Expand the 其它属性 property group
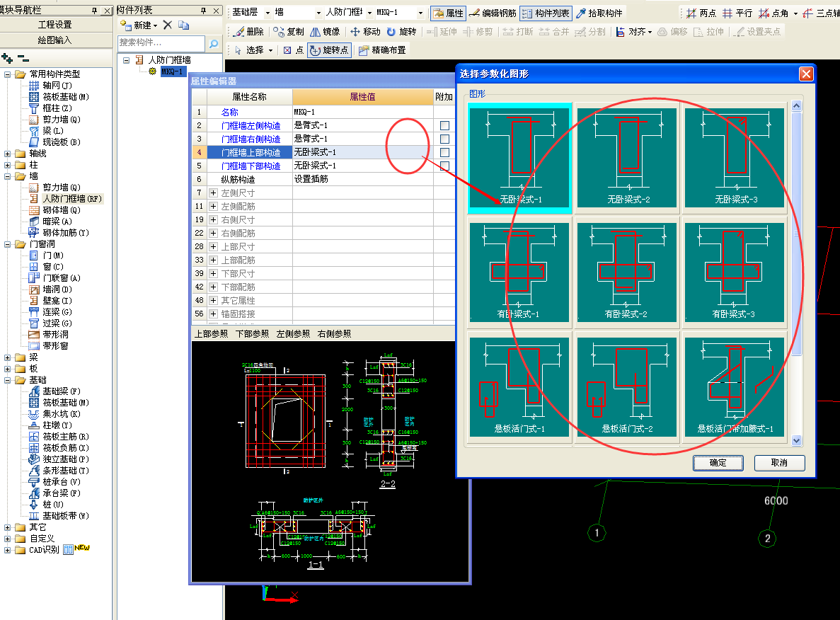This screenshot has height=620, width=840. [x=213, y=300]
